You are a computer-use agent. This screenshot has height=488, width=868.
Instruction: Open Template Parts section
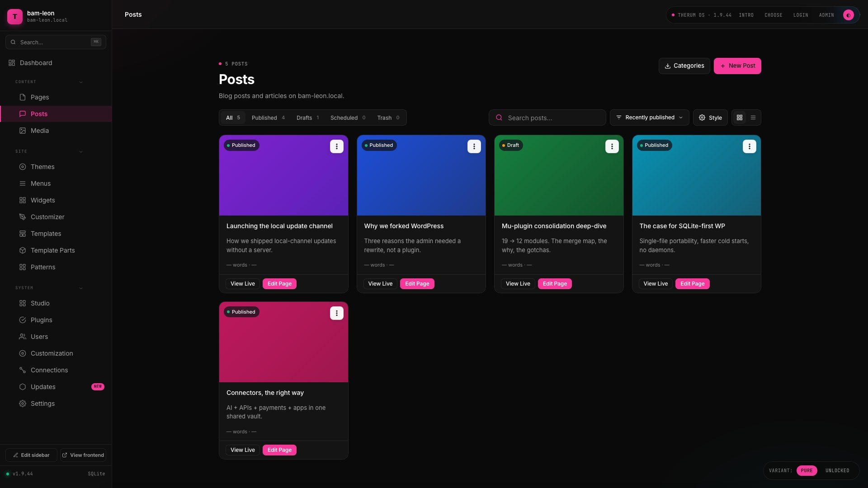pyautogui.click(x=56, y=250)
